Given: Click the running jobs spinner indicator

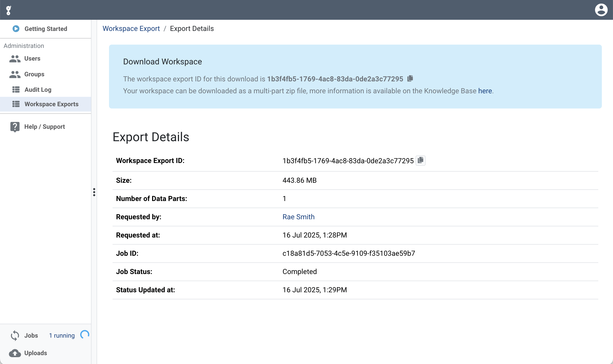Looking at the screenshot, I should pos(85,335).
